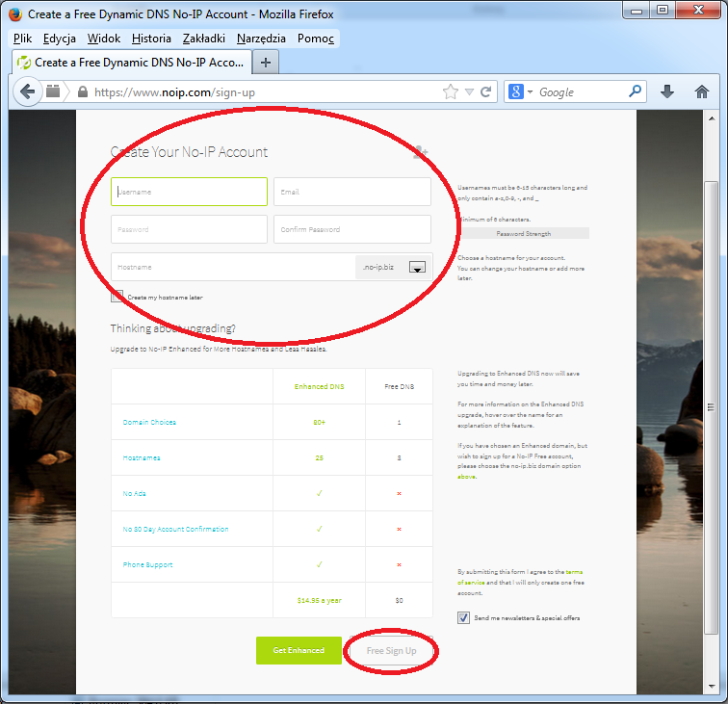Click the padlock site security icon

coord(83,91)
